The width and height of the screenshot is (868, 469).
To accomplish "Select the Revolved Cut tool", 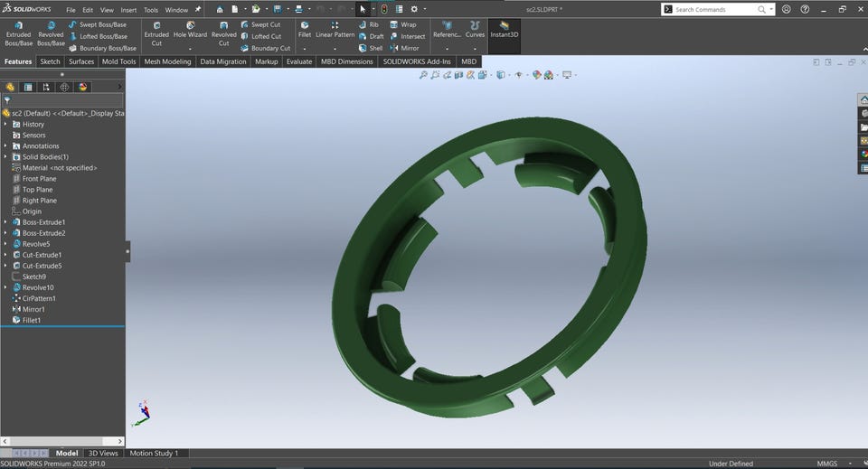I will click(223, 34).
